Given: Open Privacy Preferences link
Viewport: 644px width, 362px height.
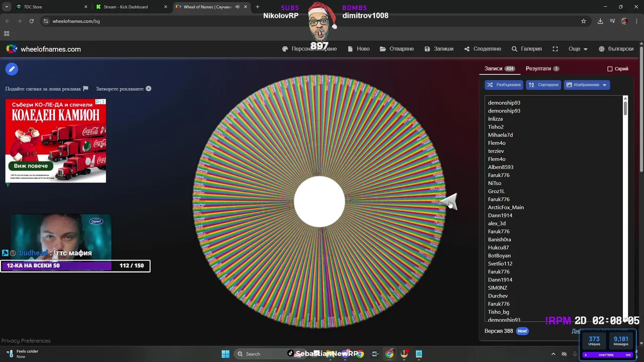Looking at the screenshot, I should point(26,340).
